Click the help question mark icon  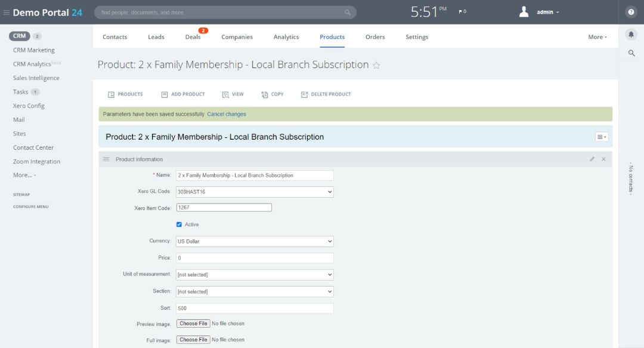click(631, 12)
